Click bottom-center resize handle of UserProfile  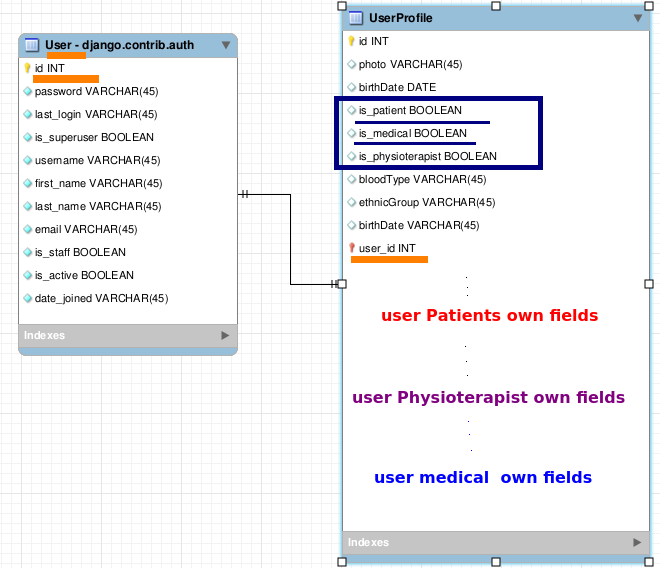[496, 562]
